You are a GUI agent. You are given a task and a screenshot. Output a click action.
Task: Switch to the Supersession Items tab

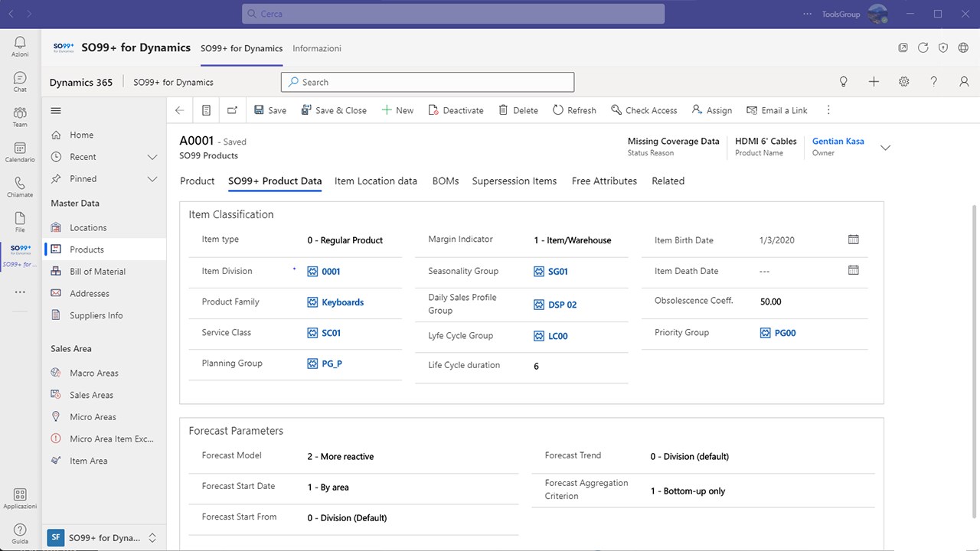[x=514, y=181]
